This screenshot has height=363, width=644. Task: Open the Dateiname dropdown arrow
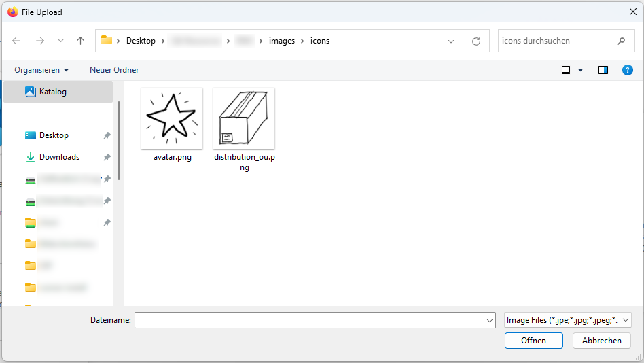click(x=490, y=320)
